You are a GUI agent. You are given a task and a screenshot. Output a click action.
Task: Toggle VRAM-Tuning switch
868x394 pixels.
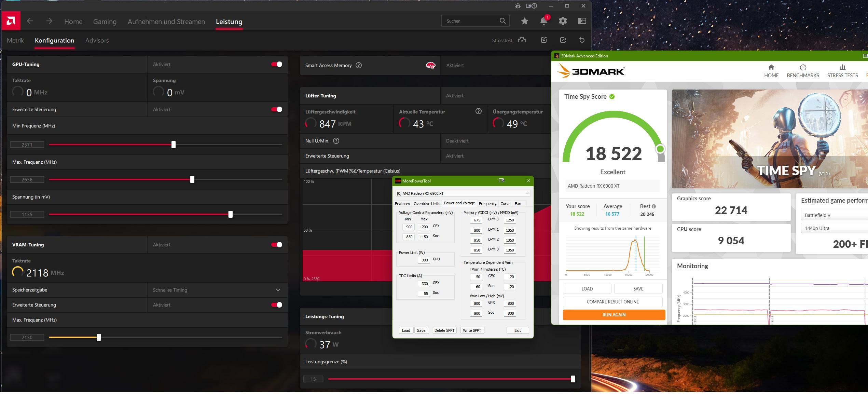point(277,245)
